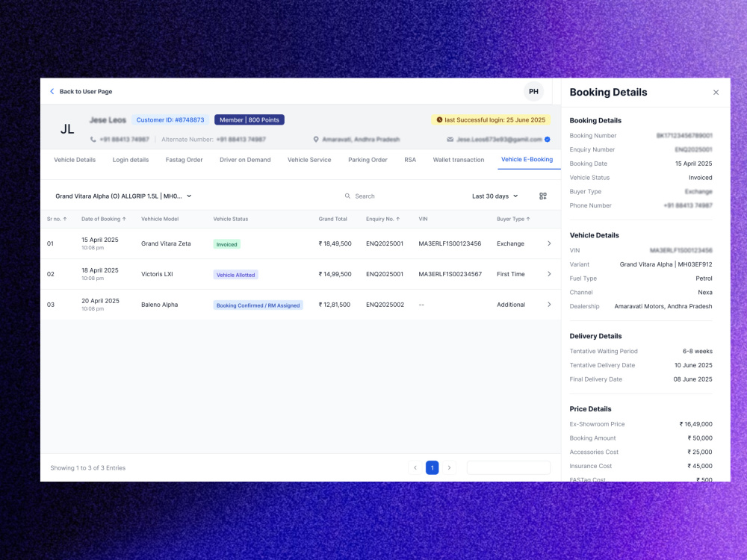Click the clock icon in last login badge

[439, 120]
